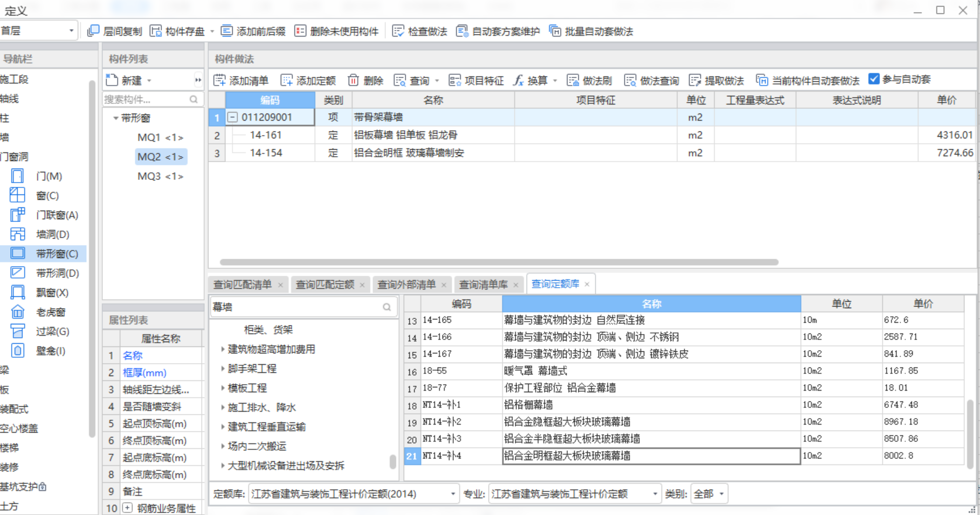The height and width of the screenshot is (515, 980).
Task: Switch to 查询匹配清单 tab
Action: [x=242, y=284]
